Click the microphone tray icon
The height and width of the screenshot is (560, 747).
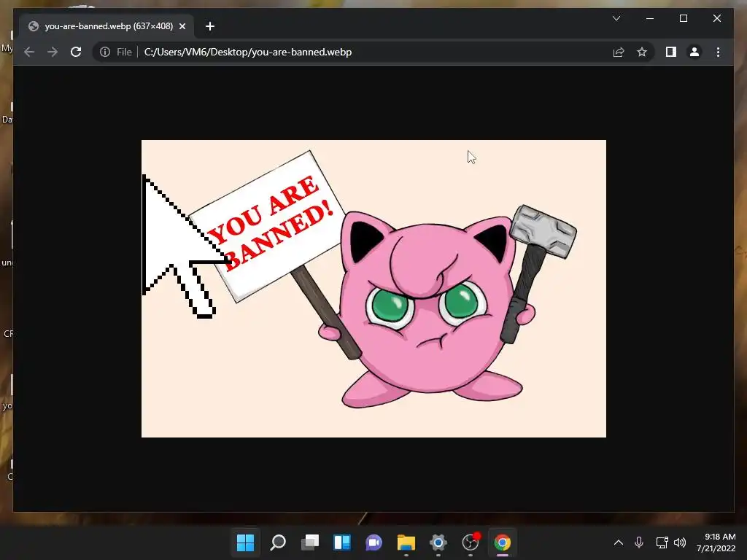pyautogui.click(x=639, y=542)
